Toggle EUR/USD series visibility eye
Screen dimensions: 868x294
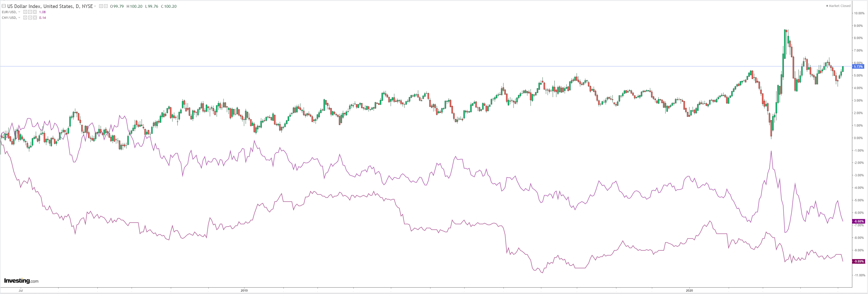tap(25, 12)
